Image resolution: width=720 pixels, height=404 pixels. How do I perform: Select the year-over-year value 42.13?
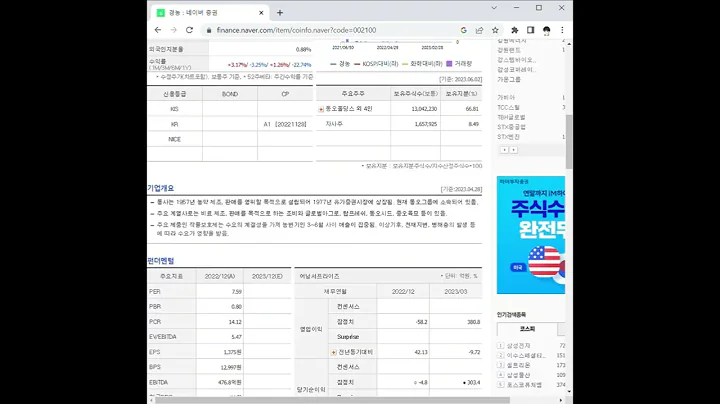tap(421, 352)
